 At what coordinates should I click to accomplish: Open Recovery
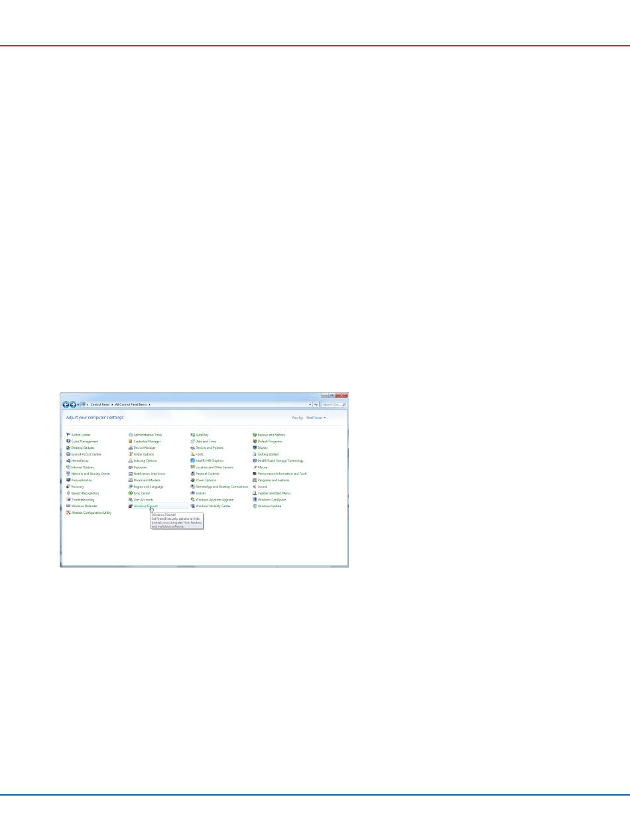click(75, 487)
